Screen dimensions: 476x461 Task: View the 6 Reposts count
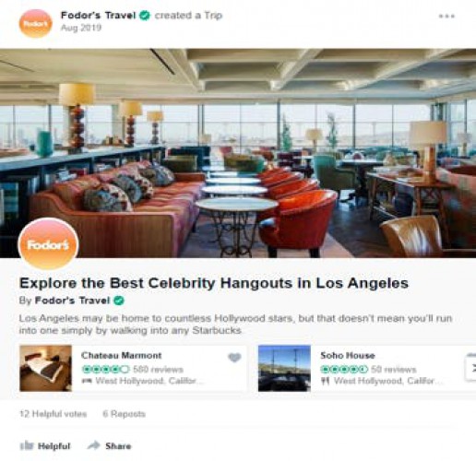pyautogui.click(x=124, y=414)
